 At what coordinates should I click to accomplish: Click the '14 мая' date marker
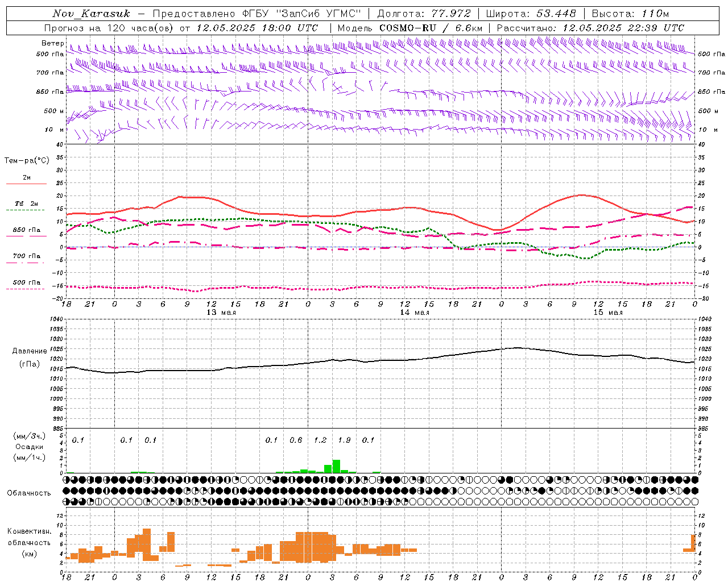(x=415, y=313)
